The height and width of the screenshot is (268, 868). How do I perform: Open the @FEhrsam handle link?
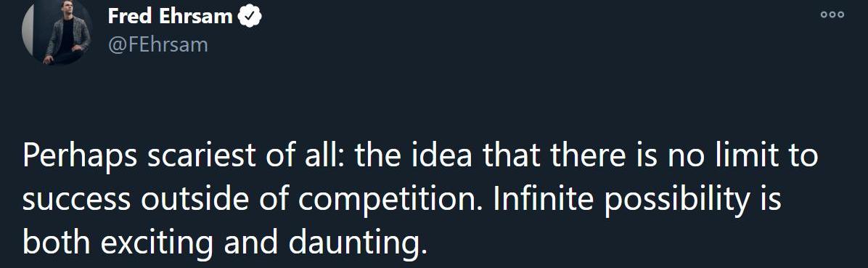157,44
